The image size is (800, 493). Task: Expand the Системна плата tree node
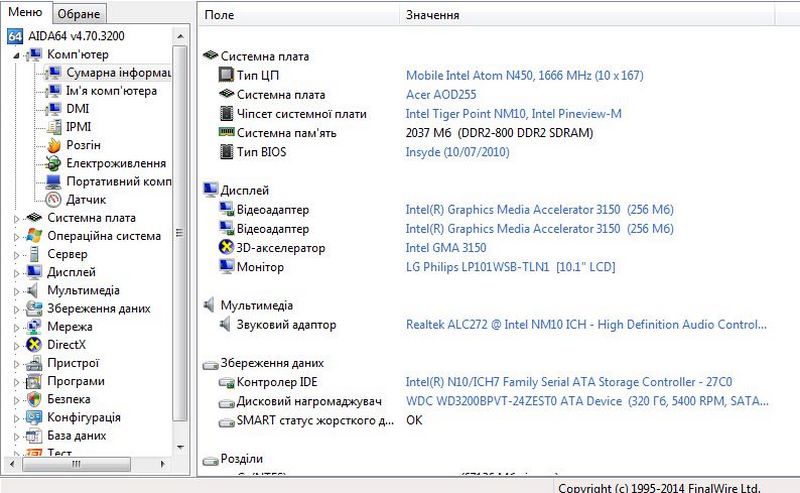(16, 218)
